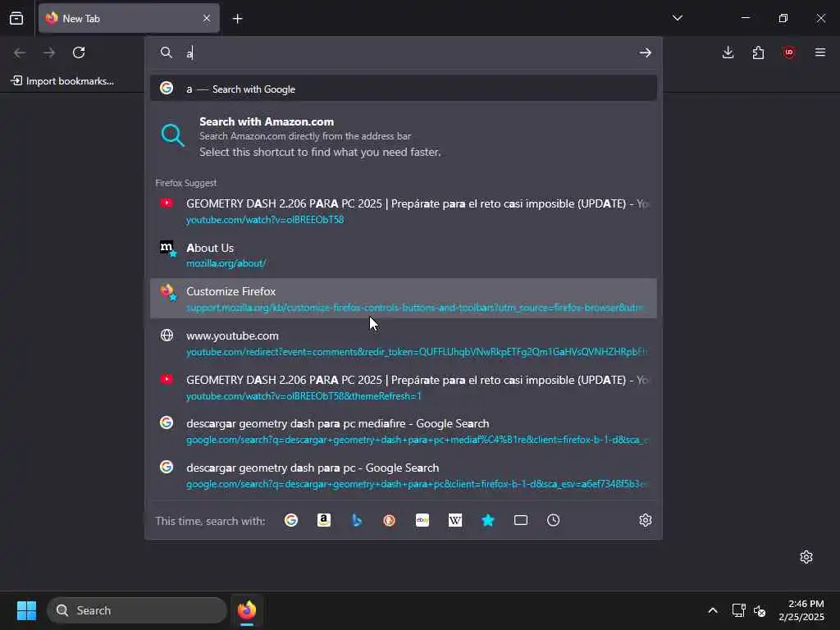Click the Go arrow in address bar
This screenshot has height=630, width=840.
[x=645, y=52]
